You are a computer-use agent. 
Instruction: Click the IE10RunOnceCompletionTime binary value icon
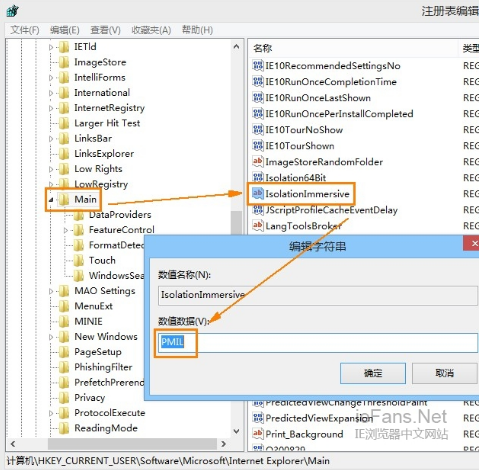pyautogui.click(x=258, y=82)
